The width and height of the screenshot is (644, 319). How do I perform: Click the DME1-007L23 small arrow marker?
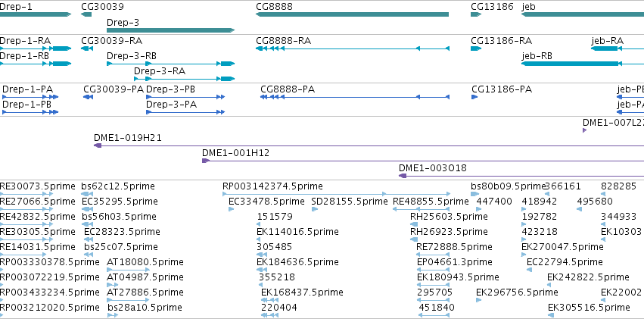point(585,130)
